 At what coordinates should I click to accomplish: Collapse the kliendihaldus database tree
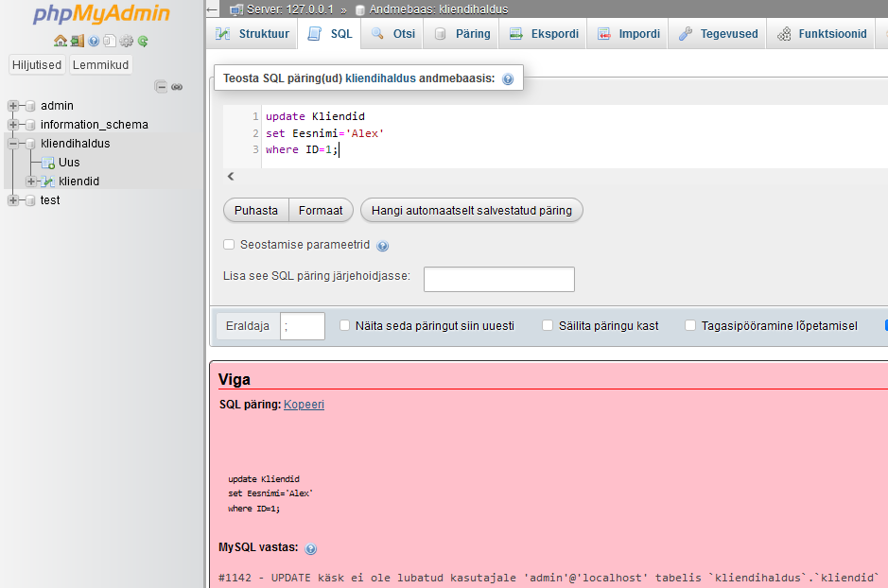(x=13, y=144)
